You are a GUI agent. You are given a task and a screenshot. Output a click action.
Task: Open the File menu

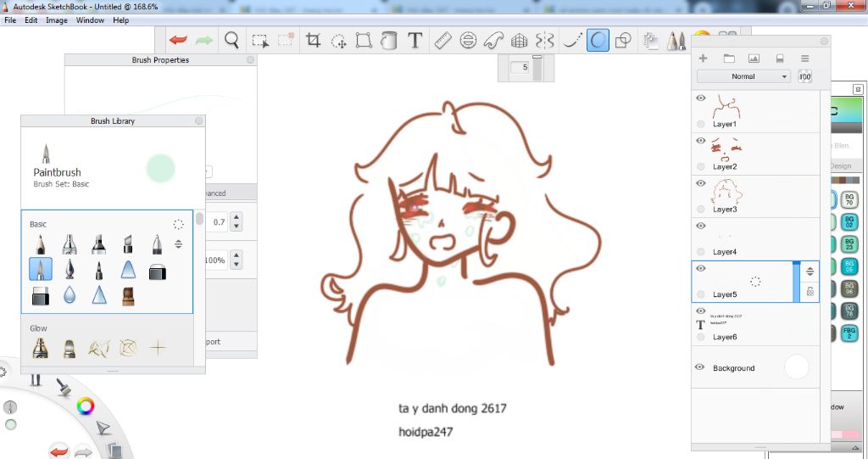10,20
